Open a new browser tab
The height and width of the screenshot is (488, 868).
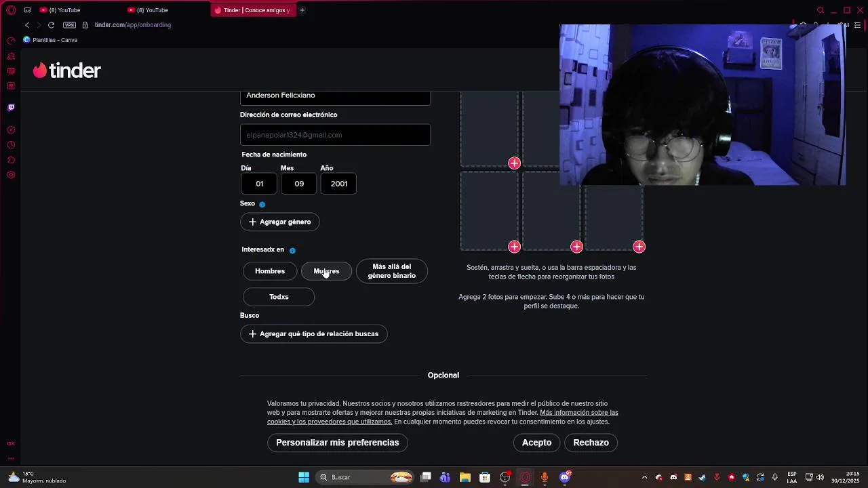pos(302,10)
